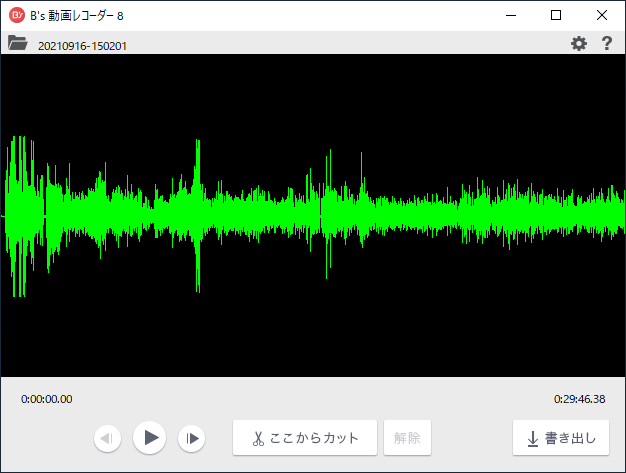
Task: Step back one frame with the left arrow
Action: (108, 438)
